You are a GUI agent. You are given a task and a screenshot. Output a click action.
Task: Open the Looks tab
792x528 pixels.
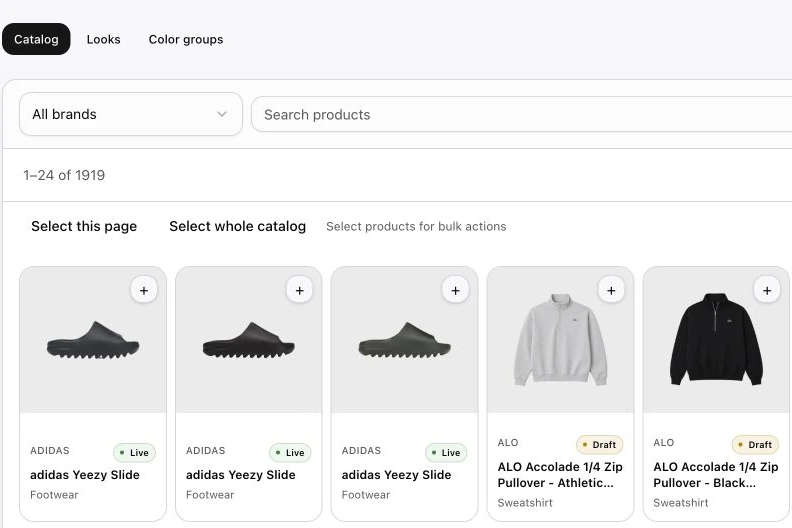(104, 39)
